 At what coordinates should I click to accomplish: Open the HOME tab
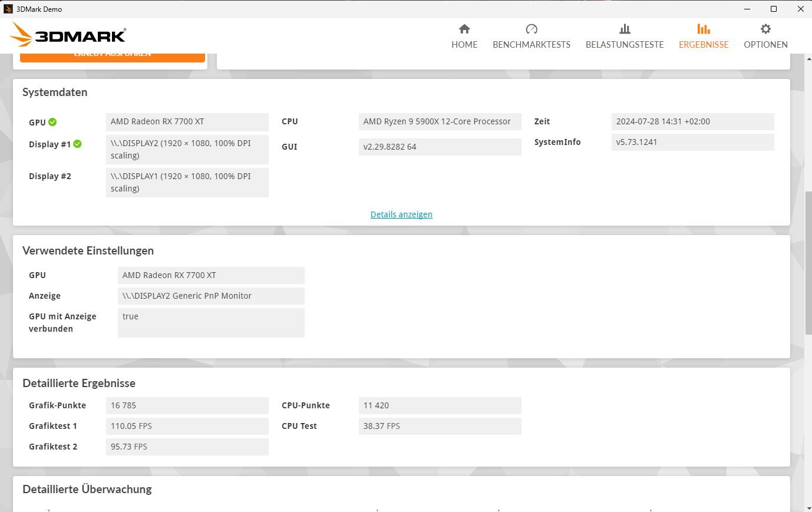tap(464, 37)
